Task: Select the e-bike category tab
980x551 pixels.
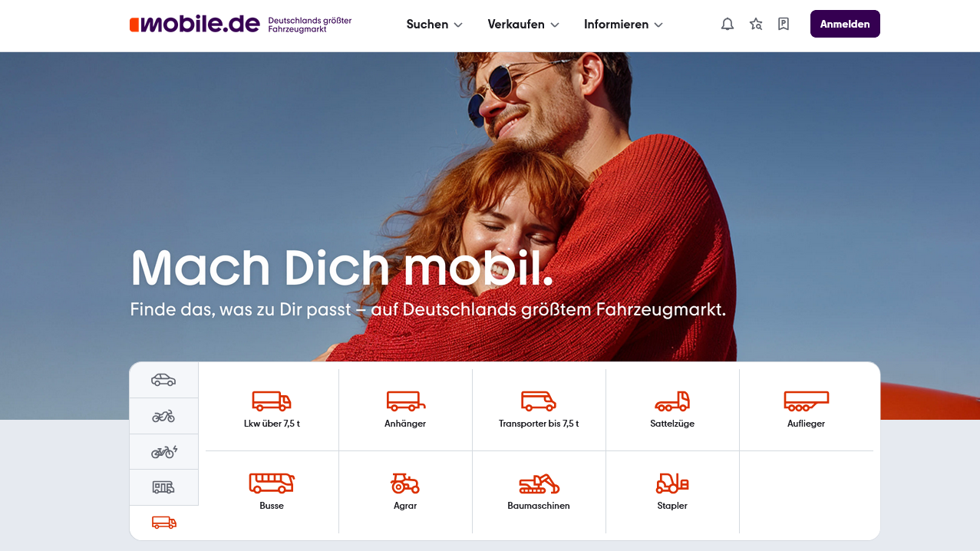Action: coord(163,452)
